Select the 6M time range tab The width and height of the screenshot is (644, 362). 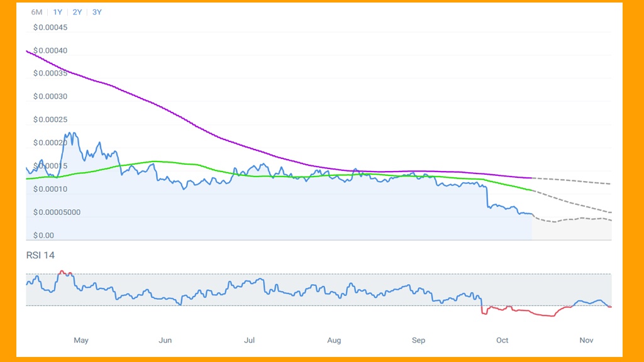click(x=36, y=12)
